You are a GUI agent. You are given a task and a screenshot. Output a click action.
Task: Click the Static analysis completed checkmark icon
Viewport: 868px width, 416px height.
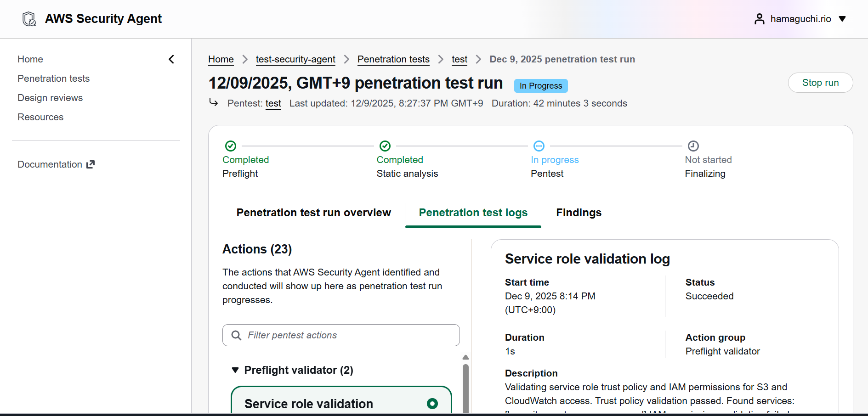pos(385,146)
